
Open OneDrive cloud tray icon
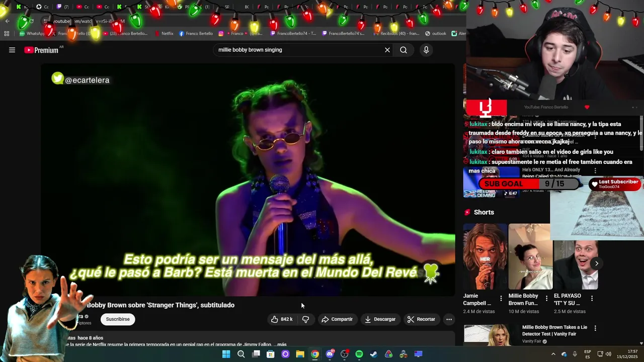pos(564,354)
